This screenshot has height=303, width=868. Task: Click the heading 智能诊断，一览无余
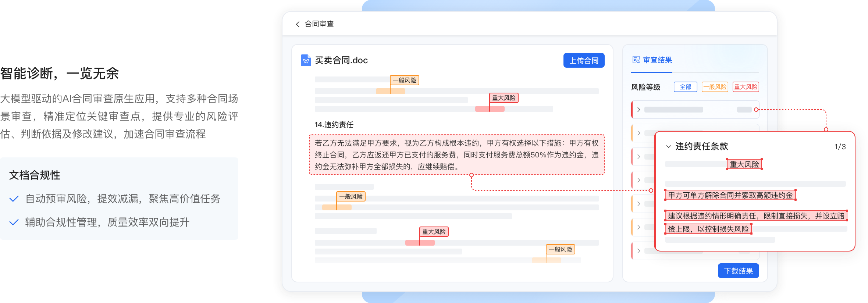(x=60, y=74)
